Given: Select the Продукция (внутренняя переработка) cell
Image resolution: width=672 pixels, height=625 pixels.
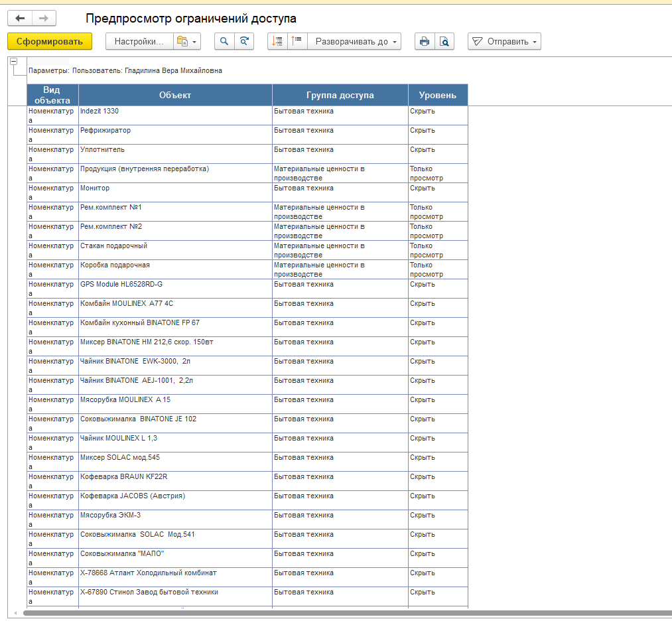Looking at the screenshot, I should click(x=175, y=174).
